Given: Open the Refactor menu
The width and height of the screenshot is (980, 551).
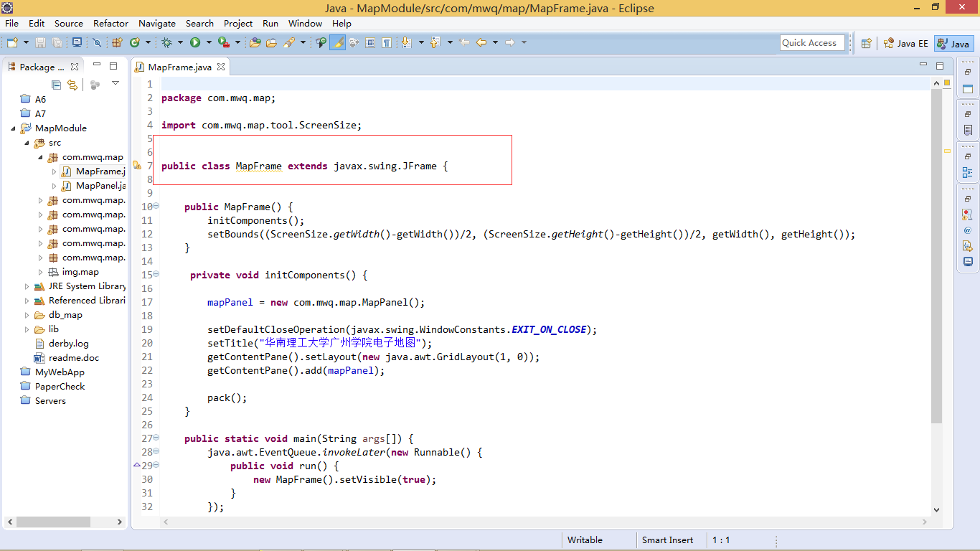Looking at the screenshot, I should point(110,23).
